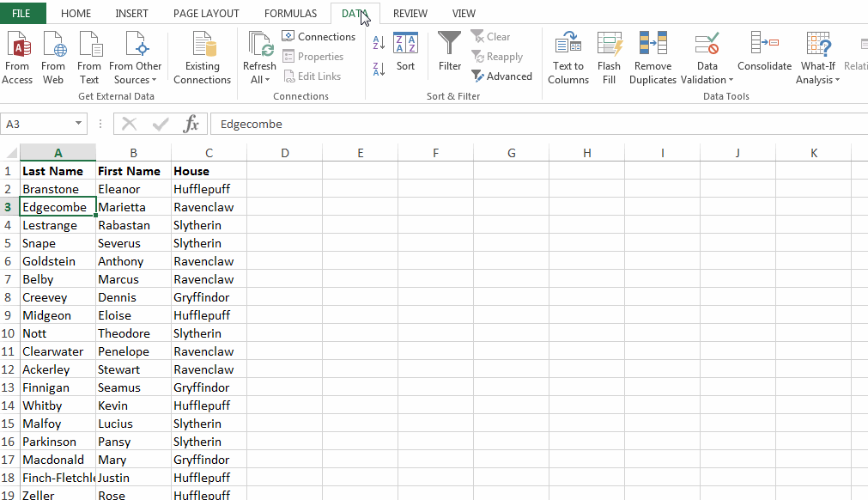Switch to the FORMULAS ribbon tab
The image size is (868, 500).
[x=290, y=13]
